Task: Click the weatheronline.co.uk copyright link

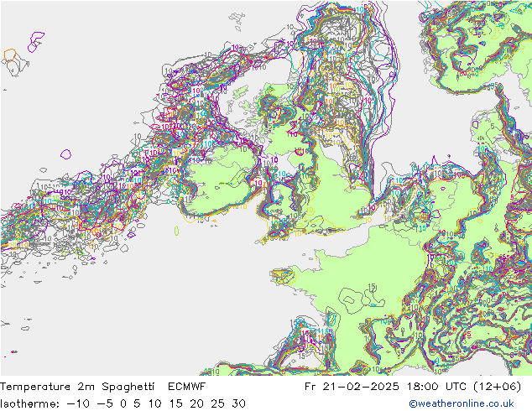Action: coord(462,403)
